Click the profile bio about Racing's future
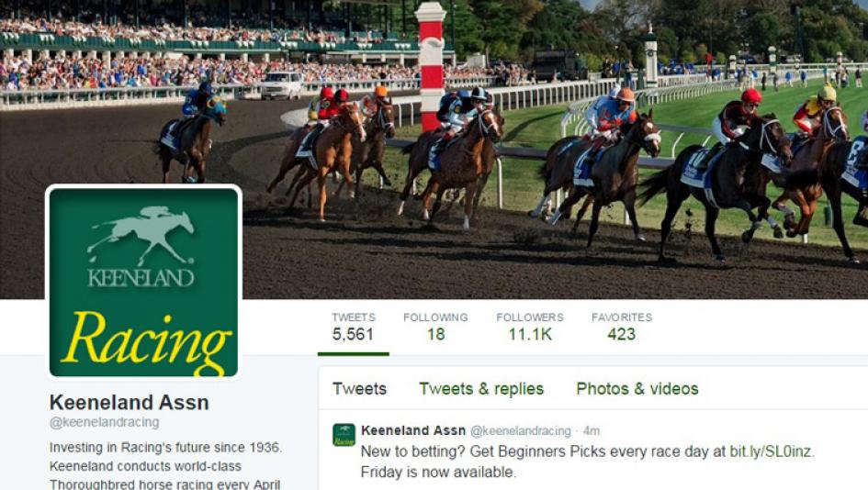 click(x=165, y=465)
